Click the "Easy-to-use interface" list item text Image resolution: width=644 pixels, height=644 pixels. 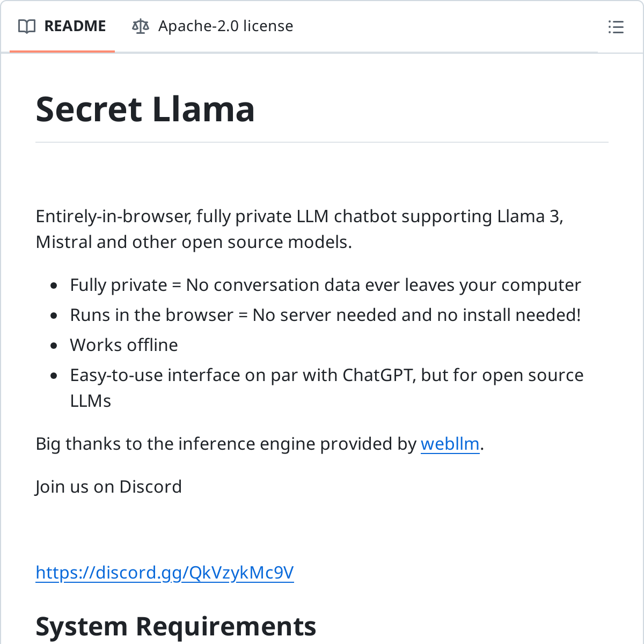326,375
